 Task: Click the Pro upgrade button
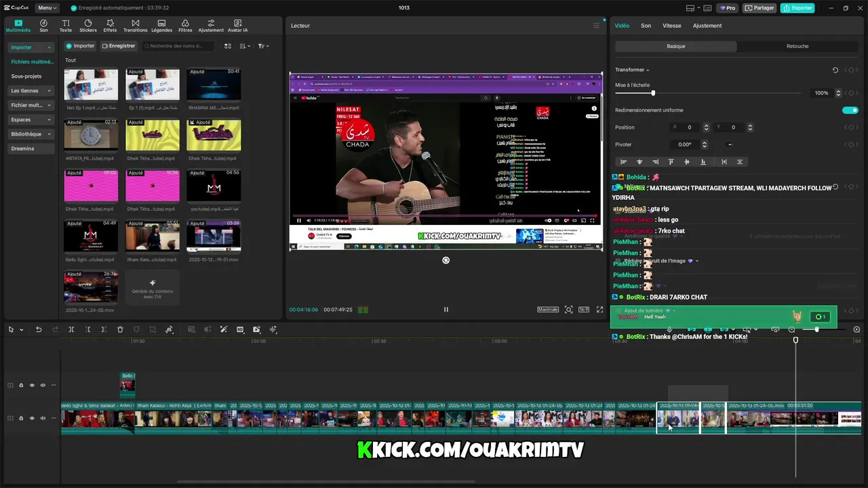coord(728,8)
